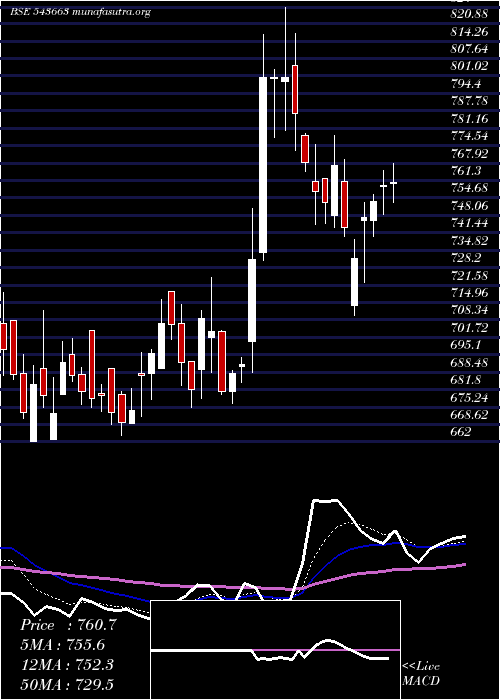Click the 675.24 price label

tap(469, 397)
